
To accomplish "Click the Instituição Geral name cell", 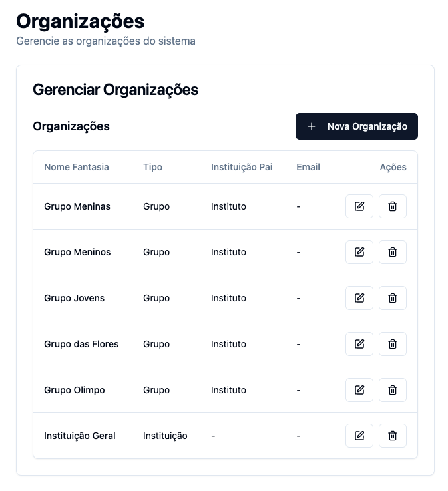I will point(80,436).
